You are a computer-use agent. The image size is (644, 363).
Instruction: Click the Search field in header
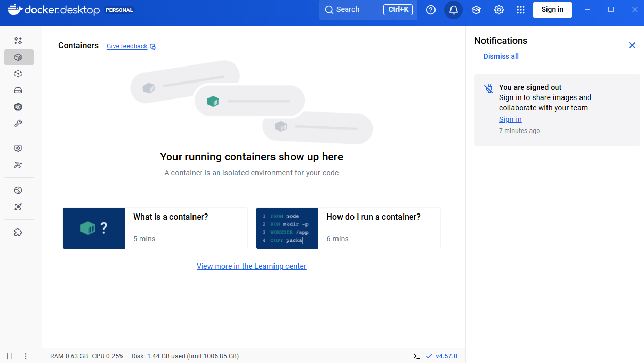pyautogui.click(x=368, y=10)
